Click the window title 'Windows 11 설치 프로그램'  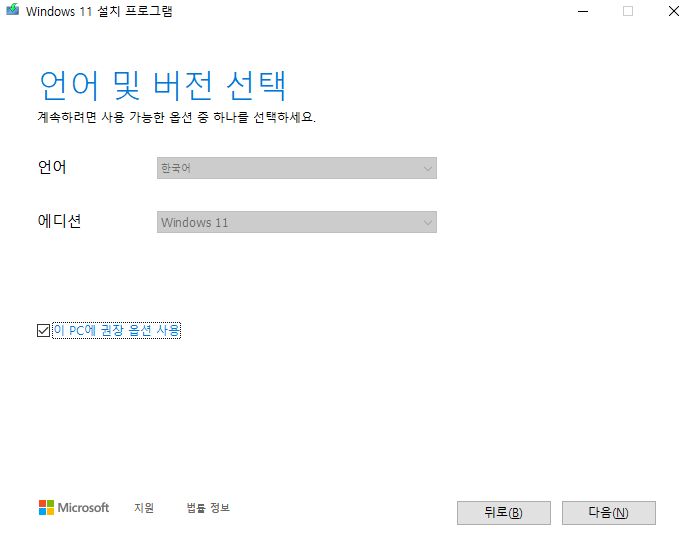[99, 11]
